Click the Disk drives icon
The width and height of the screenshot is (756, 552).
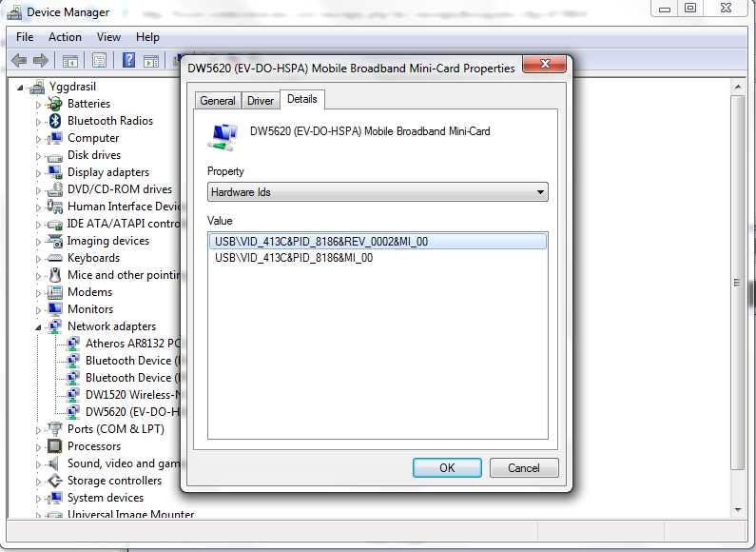54,156
